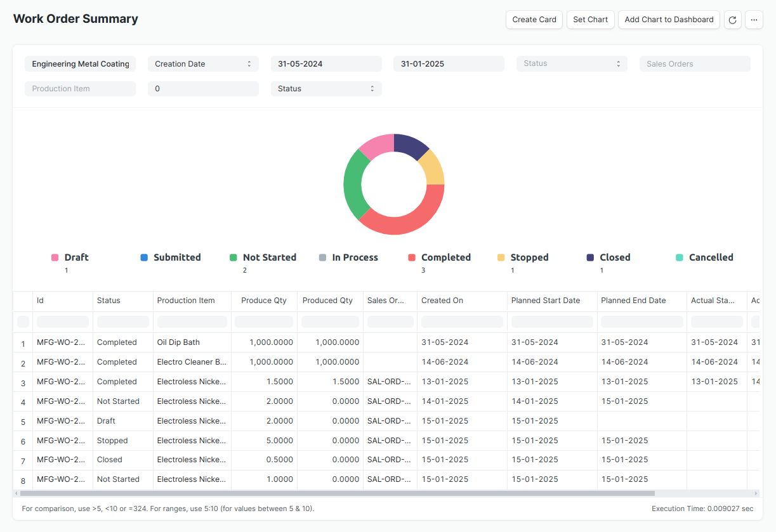
Task: Click the Set Chart button
Action: click(590, 20)
